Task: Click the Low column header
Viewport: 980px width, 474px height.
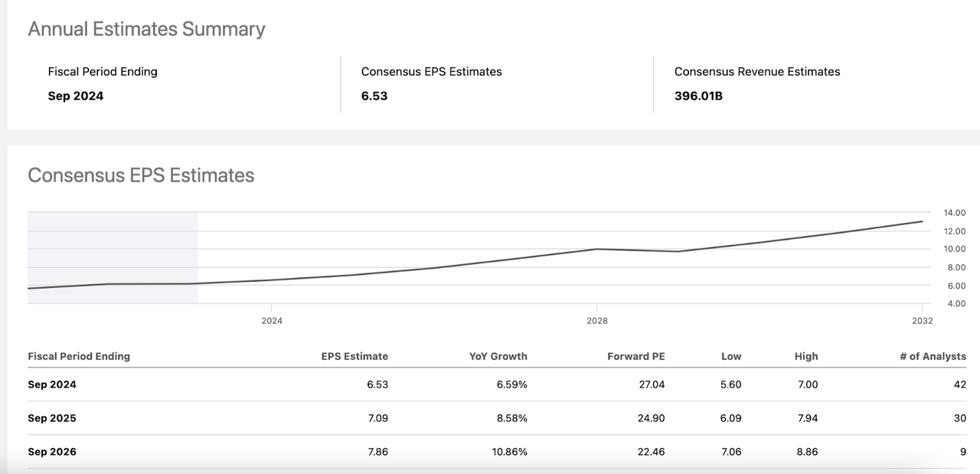Action: pos(731,356)
